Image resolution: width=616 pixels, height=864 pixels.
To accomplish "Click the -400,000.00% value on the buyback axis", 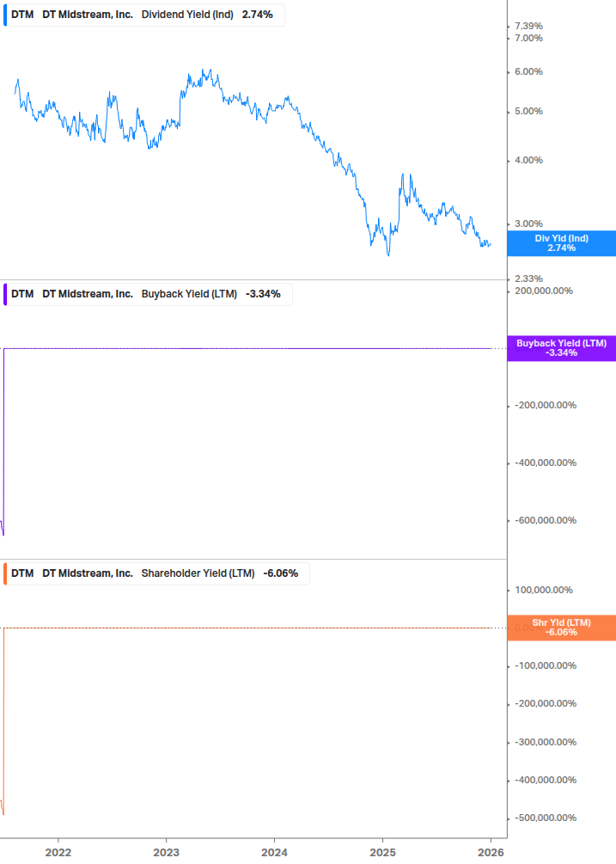I will click(546, 463).
